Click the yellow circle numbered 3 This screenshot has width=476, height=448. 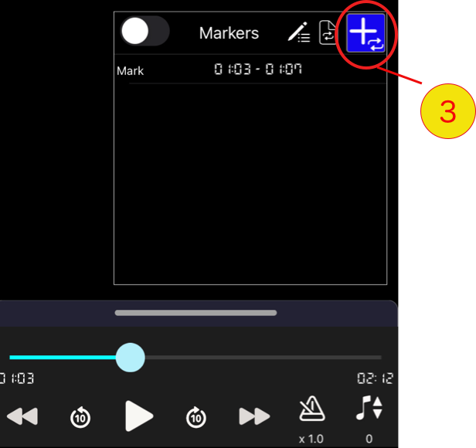[x=447, y=111]
